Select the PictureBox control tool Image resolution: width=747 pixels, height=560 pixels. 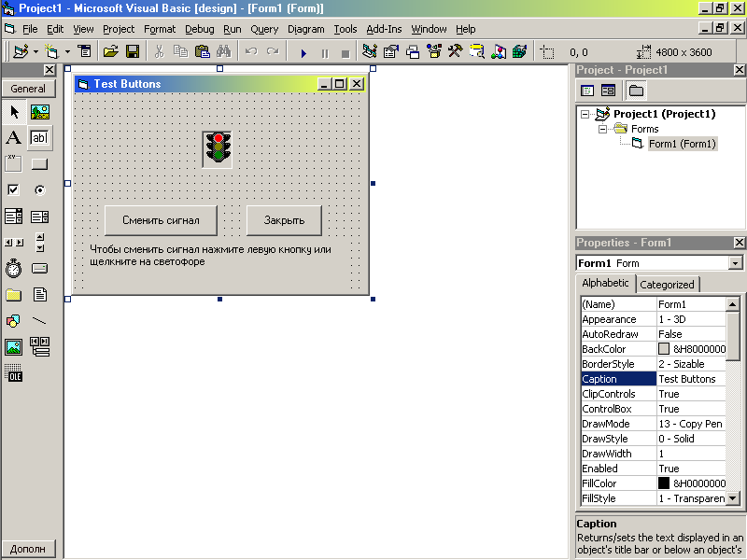[40, 112]
